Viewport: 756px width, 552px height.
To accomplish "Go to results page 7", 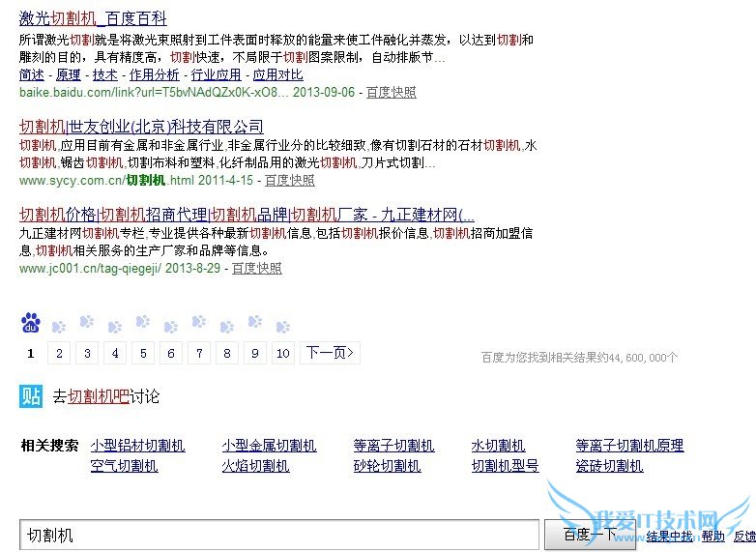I will pos(199,354).
